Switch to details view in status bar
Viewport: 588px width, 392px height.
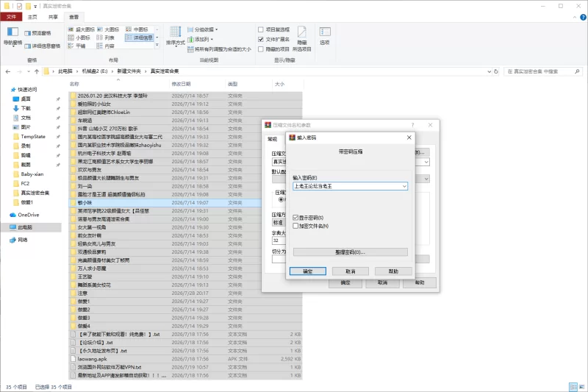[x=573, y=387]
